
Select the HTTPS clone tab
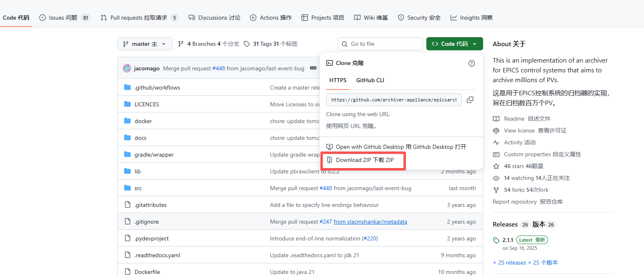pos(338,80)
